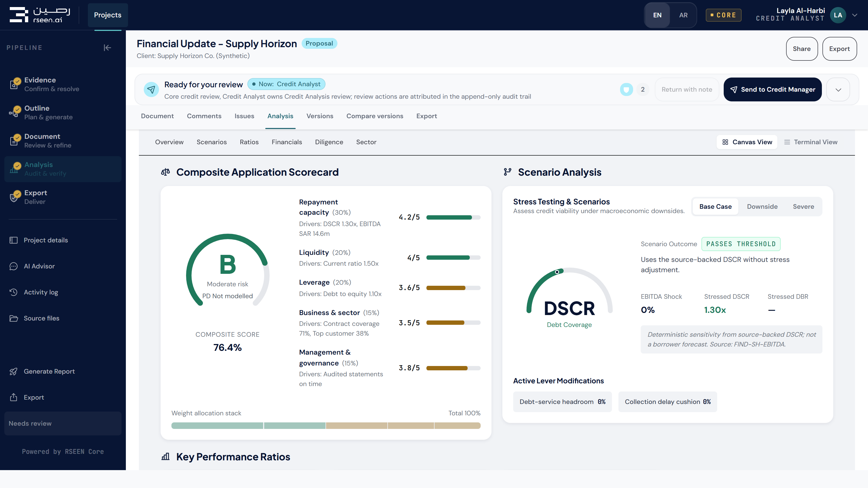
Task: Select the Severe scenario
Action: 803,206
